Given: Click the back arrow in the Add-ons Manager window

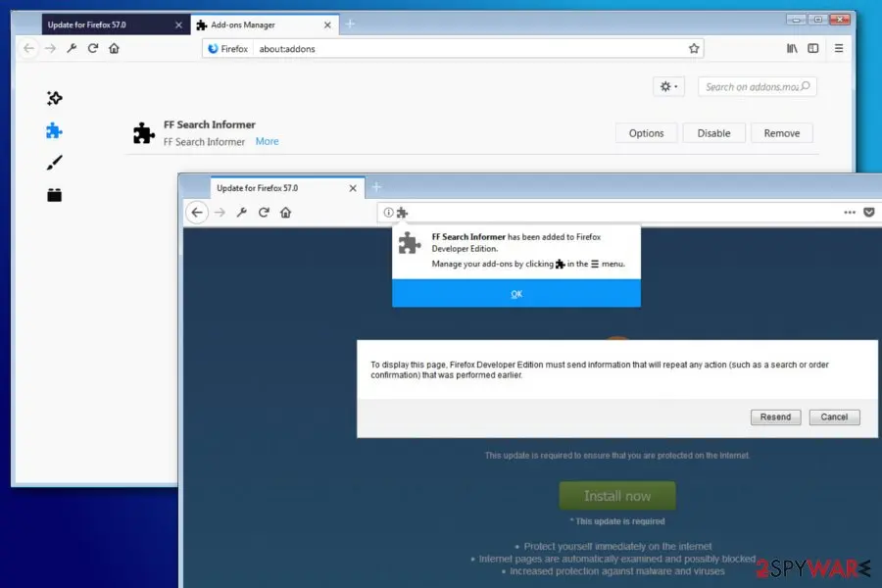Looking at the screenshot, I should [29, 48].
